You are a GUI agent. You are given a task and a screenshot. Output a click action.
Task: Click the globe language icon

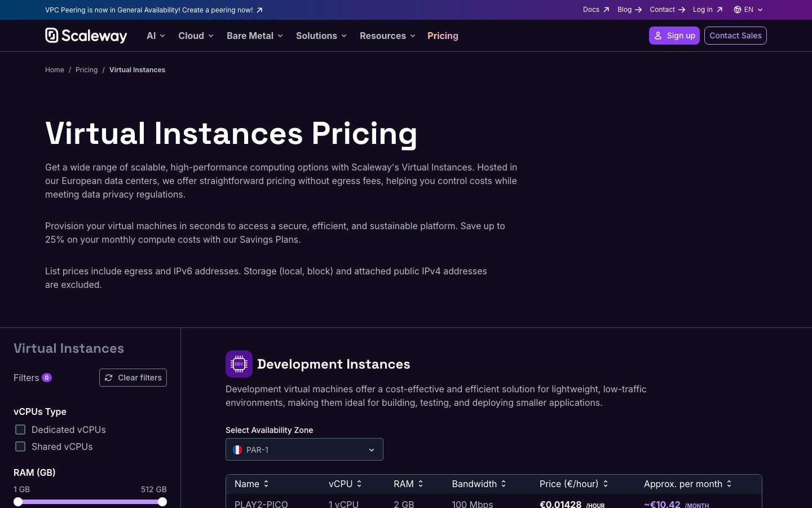(738, 10)
